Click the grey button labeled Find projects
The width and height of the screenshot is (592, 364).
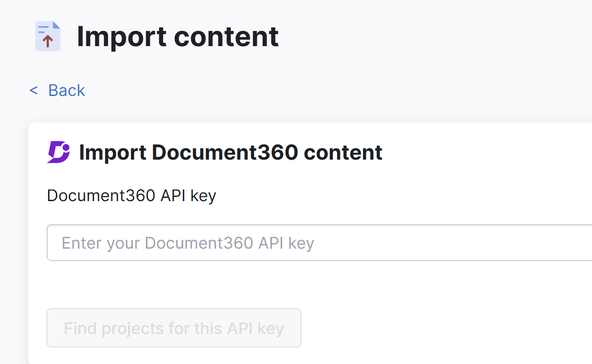tap(174, 328)
